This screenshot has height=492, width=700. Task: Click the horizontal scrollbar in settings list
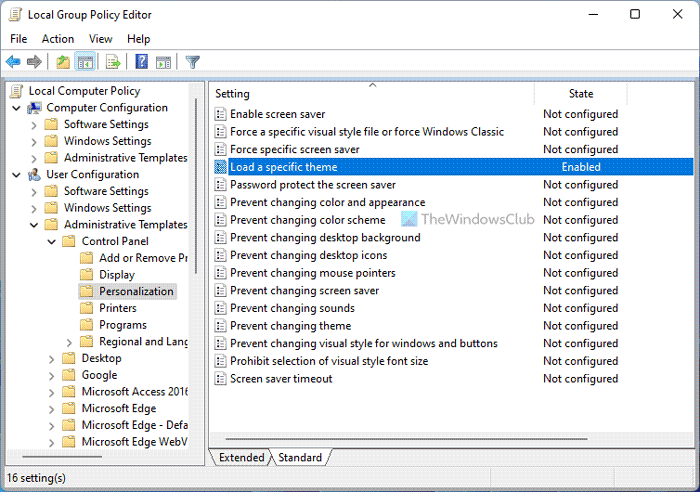(450, 438)
